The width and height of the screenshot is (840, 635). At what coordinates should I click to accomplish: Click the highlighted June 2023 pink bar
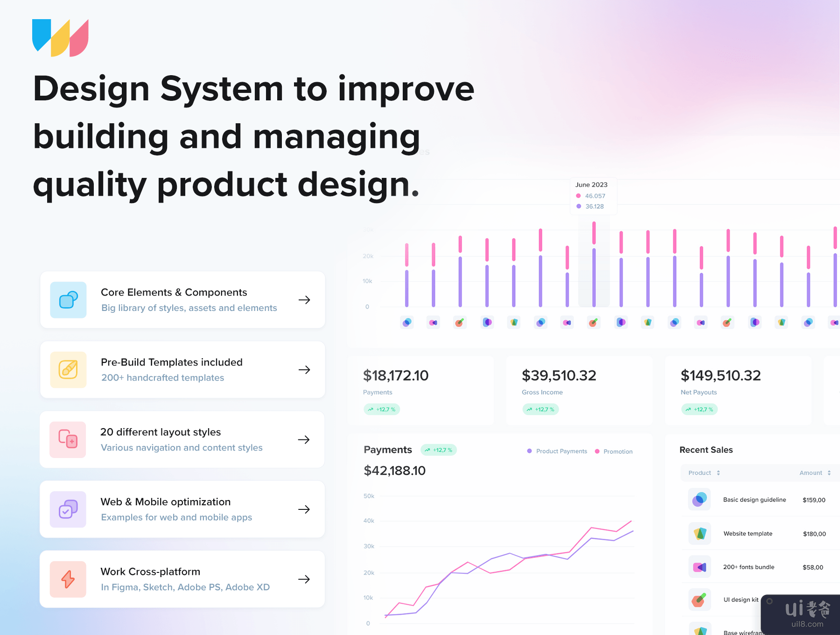[x=594, y=233]
